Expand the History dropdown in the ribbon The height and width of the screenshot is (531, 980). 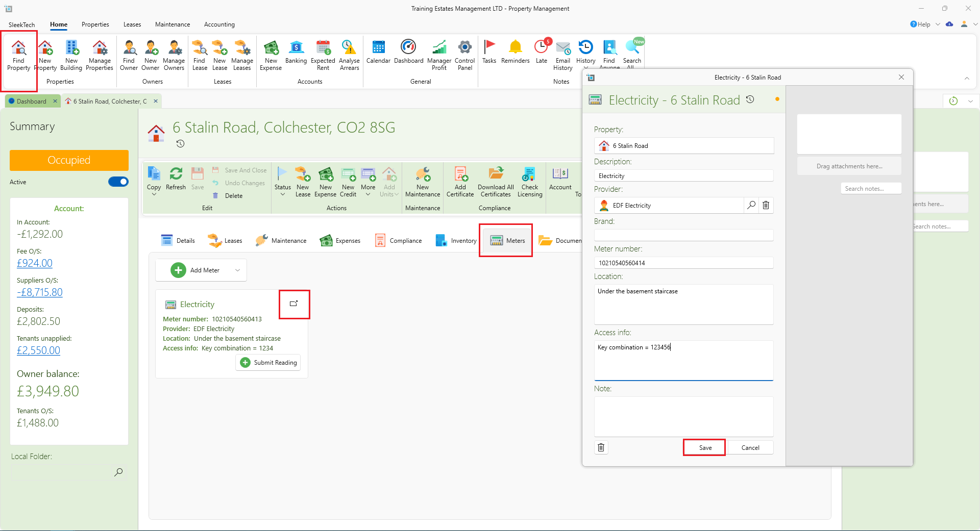pyautogui.click(x=585, y=67)
